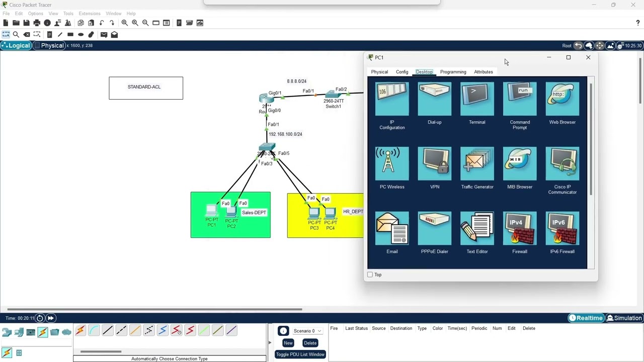The width and height of the screenshot is (644, 362).
Task: Select the Network Devices category
Action: [x=7, y=332]
